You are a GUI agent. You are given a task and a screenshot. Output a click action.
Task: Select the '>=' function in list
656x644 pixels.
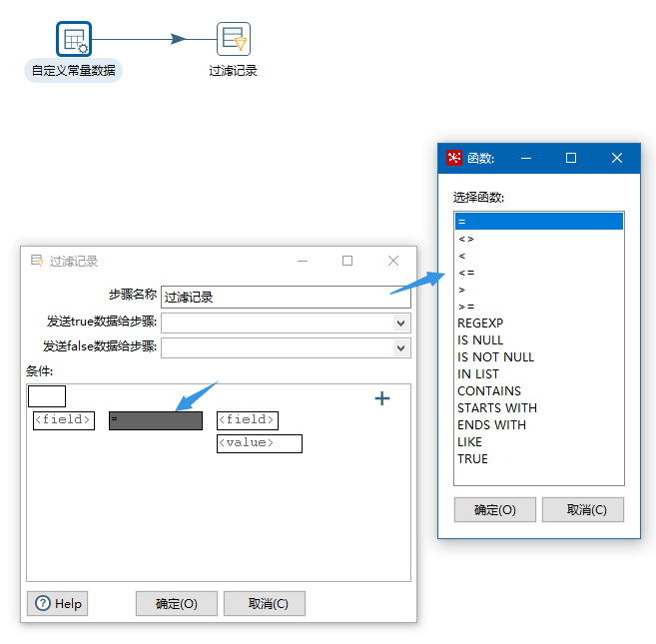point(539,307)
